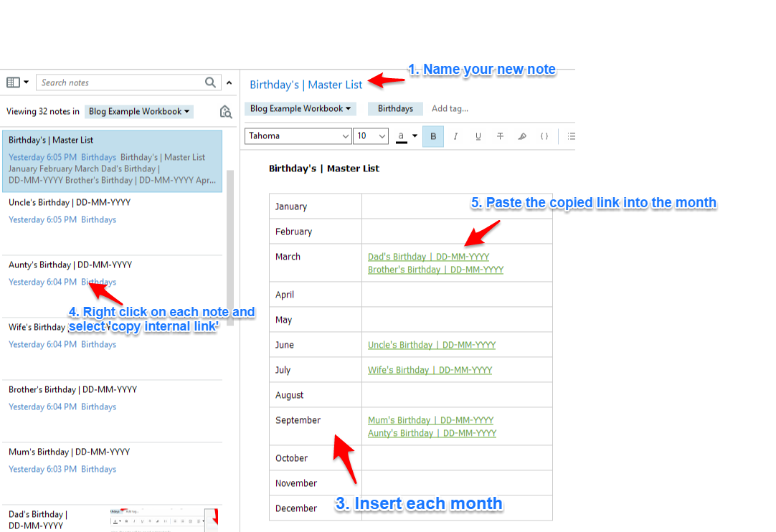This screenshot has height=532, width=776.
Task: Apply font color with the 'a' swatch
Action: click(x=402, y=137)
